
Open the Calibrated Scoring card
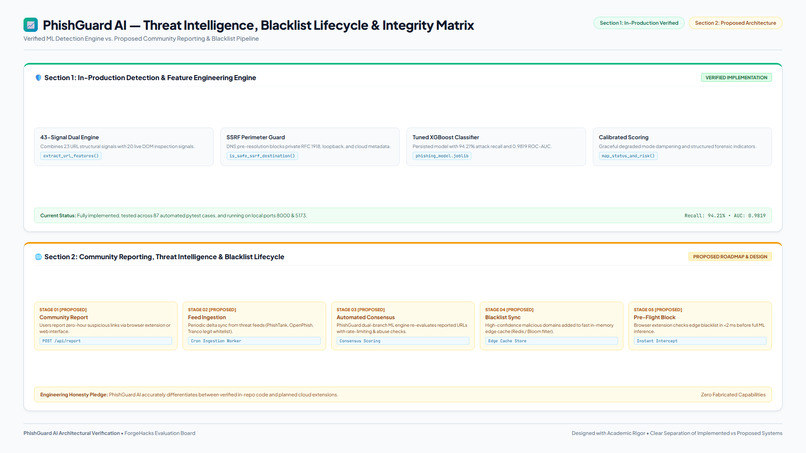[682, 147]
